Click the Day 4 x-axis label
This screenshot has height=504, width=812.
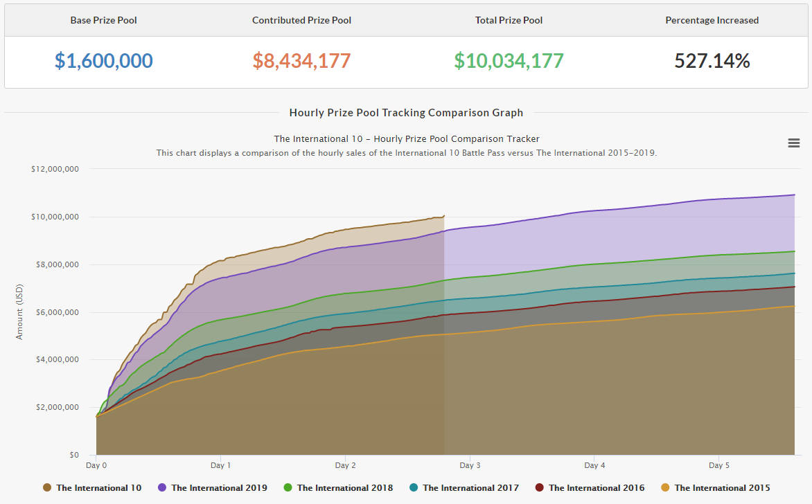(594, 465)
